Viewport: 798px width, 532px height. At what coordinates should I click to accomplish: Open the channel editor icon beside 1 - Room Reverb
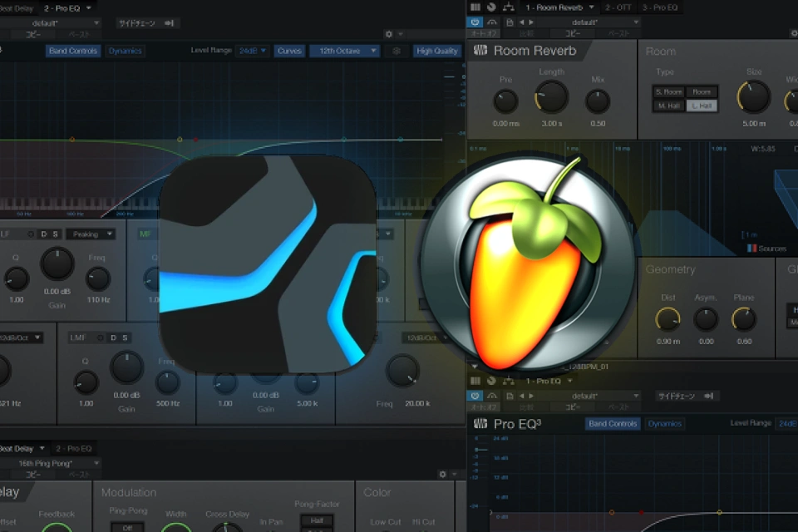475,7
